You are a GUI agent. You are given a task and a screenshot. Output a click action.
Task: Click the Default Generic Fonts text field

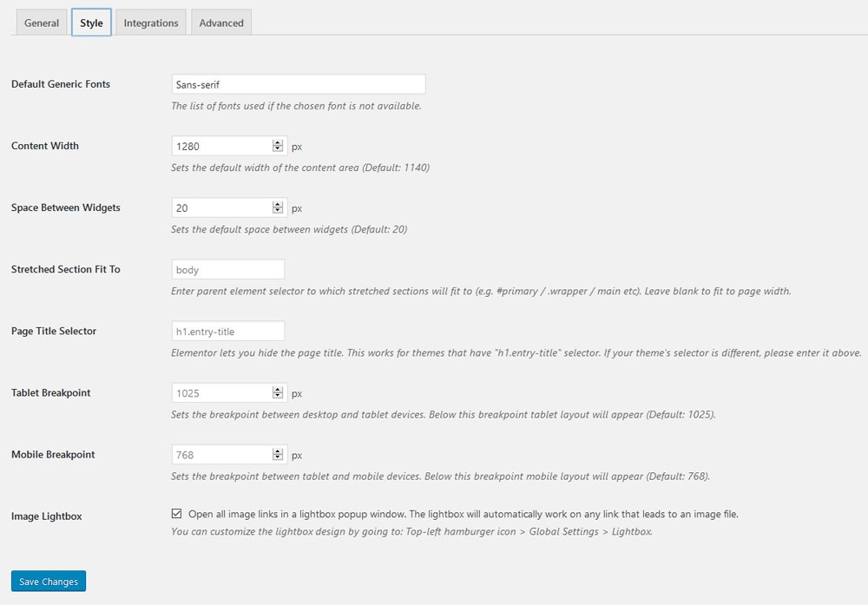coord(299,84)
